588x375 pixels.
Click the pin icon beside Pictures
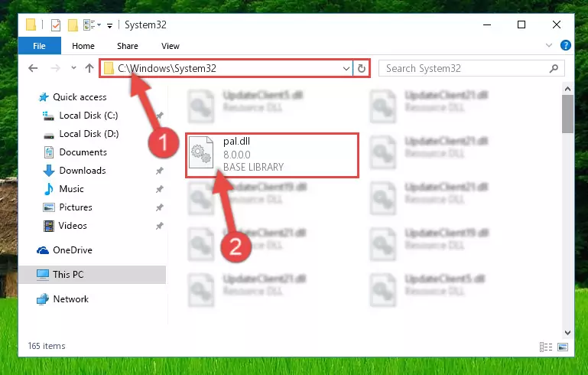click(x=159, y=207)
